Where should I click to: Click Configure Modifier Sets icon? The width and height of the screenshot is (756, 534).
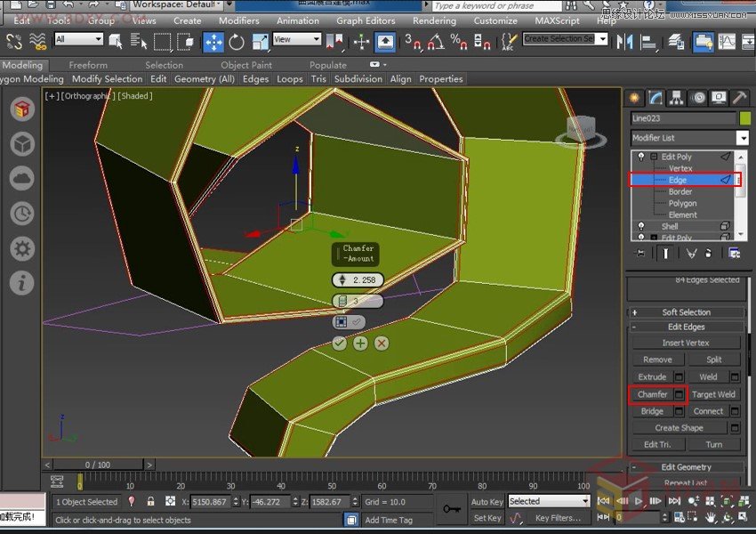735,254
